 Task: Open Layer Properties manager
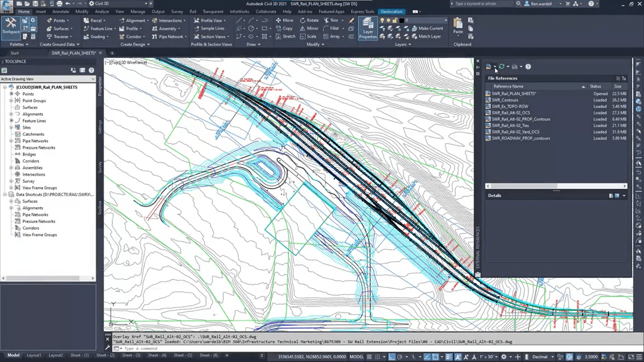click(368, 29)
